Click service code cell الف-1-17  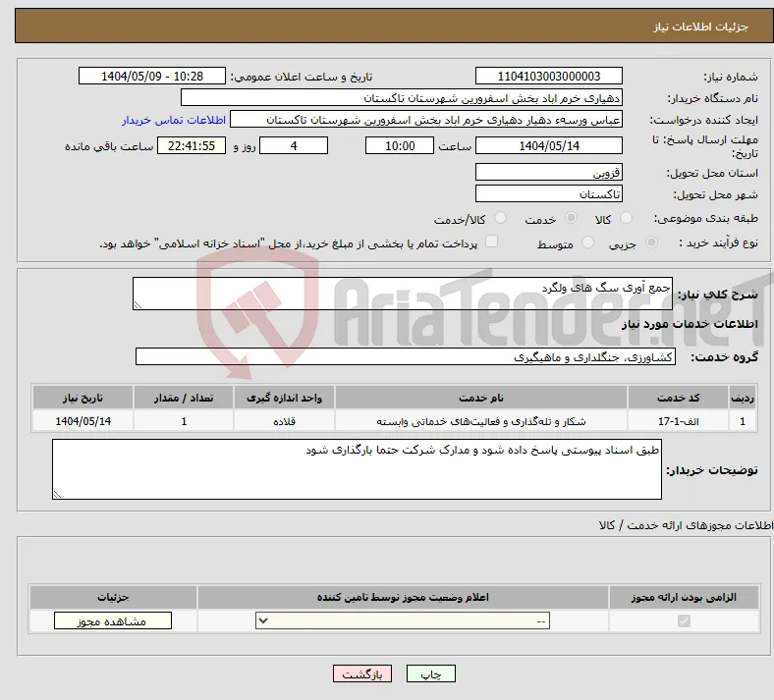click(x=679, y=421)
